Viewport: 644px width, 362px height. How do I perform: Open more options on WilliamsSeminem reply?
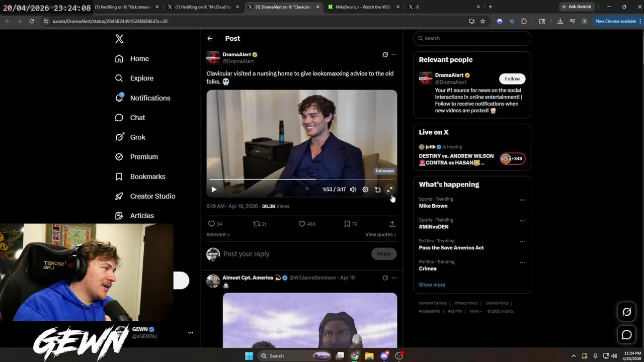(394, 278)
